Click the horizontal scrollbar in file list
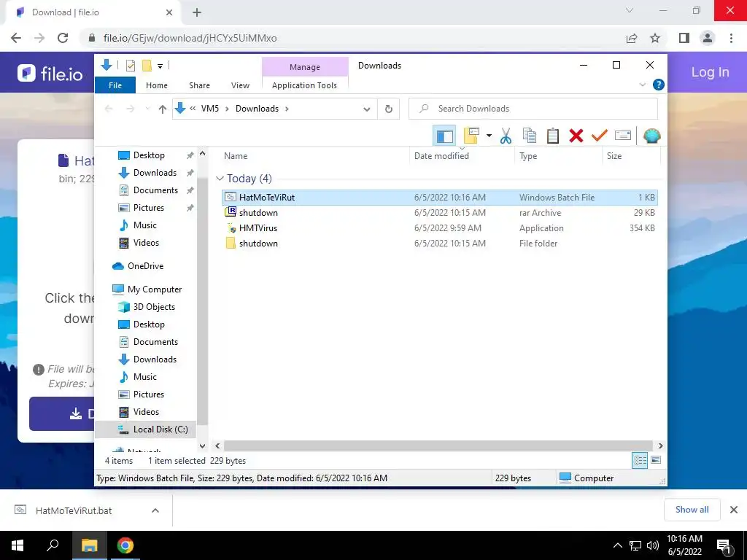Viewport: 747px width, 560px height. pyautogui.click(x=438, y=446)
